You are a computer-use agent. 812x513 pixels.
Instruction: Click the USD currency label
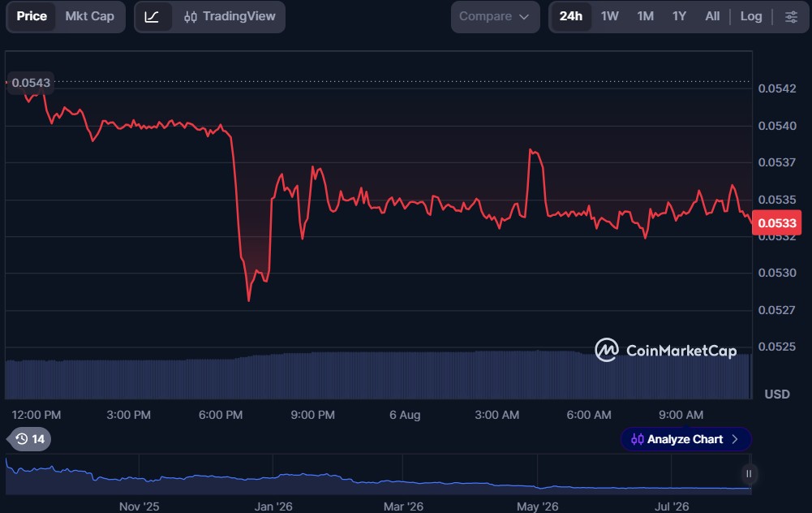pyautogui.click(x=777, y=394)
